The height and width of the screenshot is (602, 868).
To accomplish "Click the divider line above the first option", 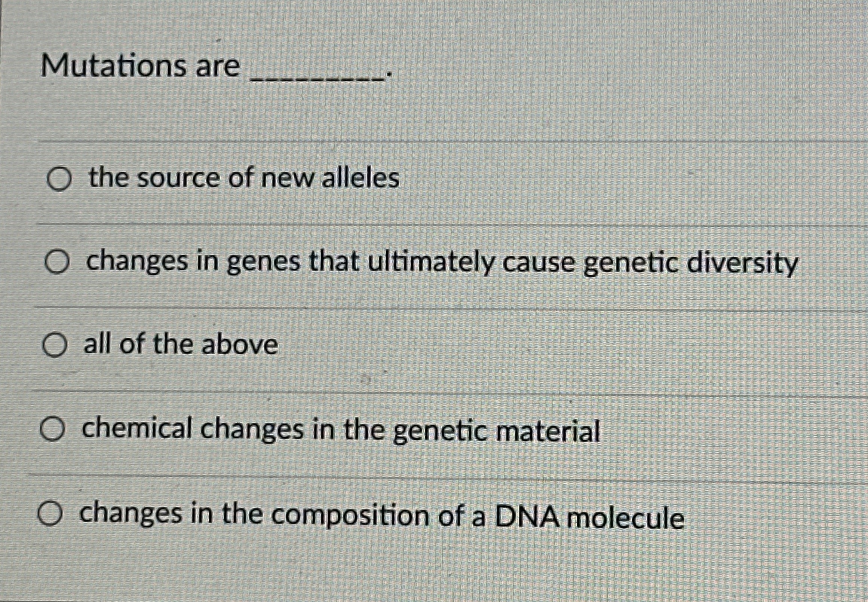I will (x=433, y=143).
